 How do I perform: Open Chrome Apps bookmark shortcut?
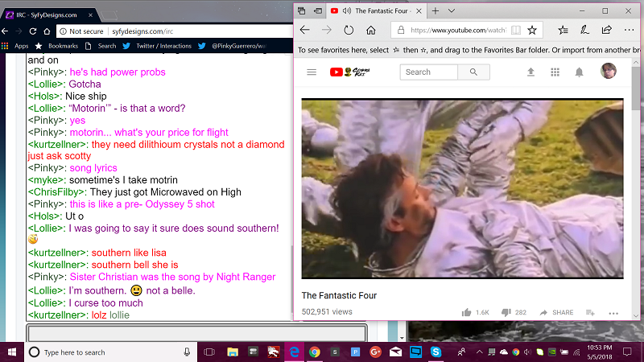click(x=15, y=46)
